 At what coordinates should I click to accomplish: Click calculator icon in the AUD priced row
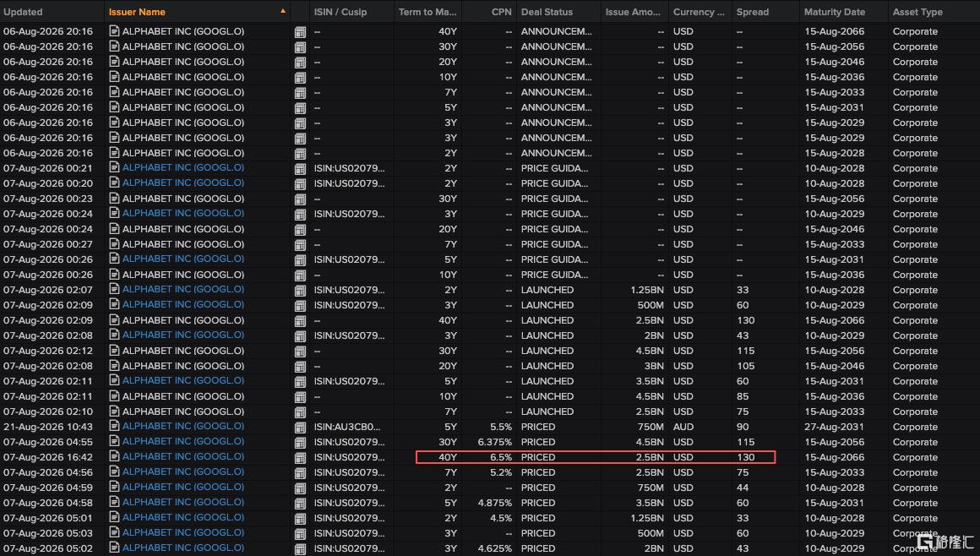click(300, 428)
